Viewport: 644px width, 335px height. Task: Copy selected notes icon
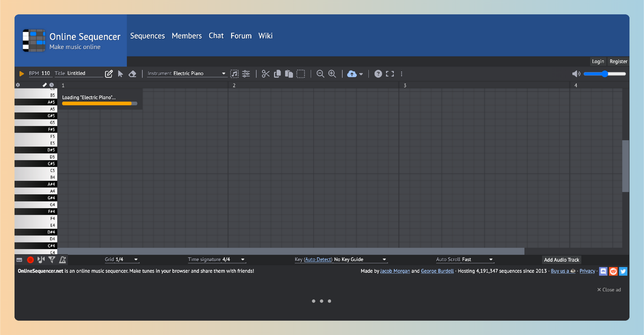point(277,73)
